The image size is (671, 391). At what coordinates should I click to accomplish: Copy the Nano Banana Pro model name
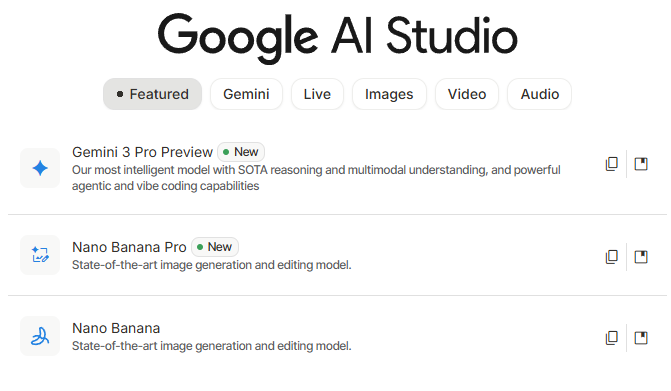[x=612, y=257]
